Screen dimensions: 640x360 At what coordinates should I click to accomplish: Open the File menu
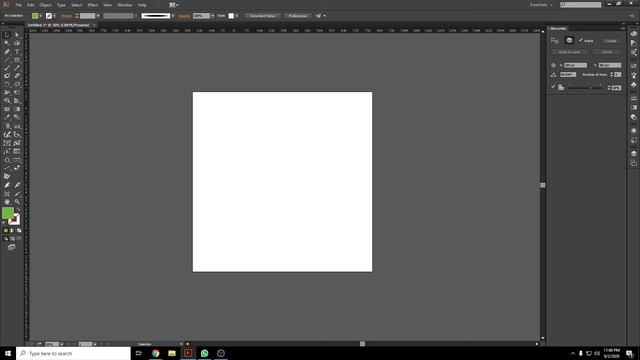click(19, 5)
